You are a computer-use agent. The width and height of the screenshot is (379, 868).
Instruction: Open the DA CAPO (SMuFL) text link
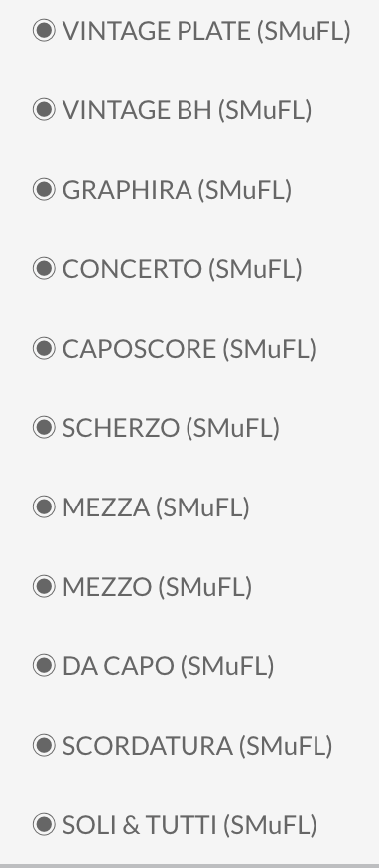[169, 666]
